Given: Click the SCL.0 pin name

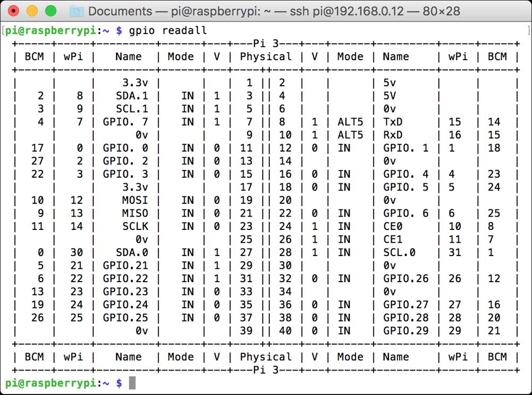Looking at the screenshot, I should (399, 252).
